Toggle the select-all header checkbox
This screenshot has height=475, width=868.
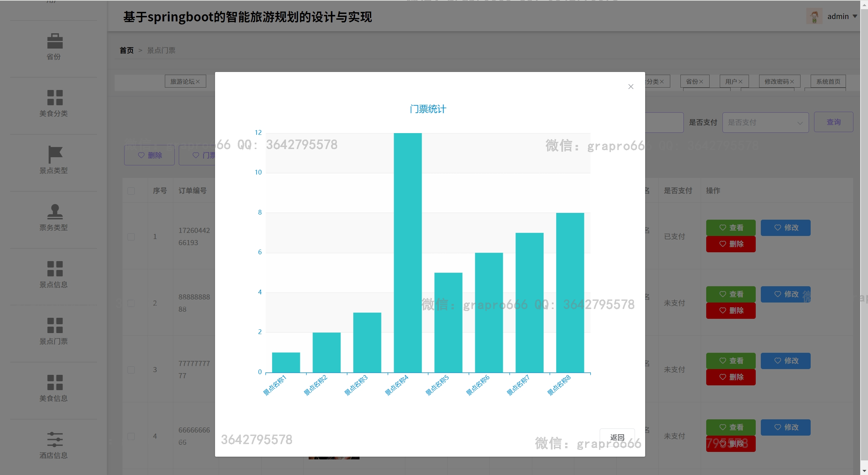131,191
